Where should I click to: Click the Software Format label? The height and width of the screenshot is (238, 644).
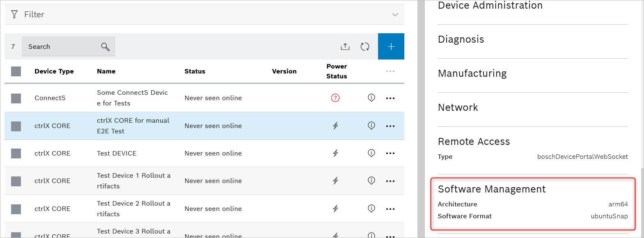click(x=465, y=216)
